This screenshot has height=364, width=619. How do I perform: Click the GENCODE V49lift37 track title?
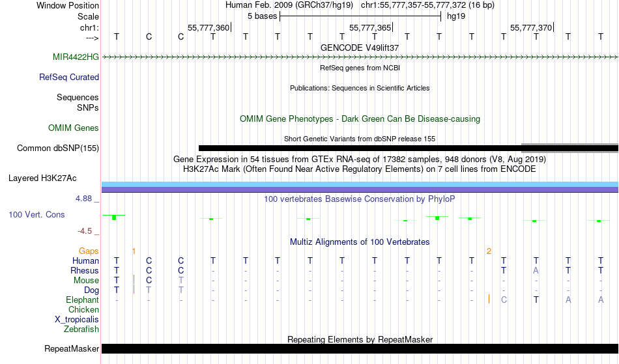coord(360,48)
